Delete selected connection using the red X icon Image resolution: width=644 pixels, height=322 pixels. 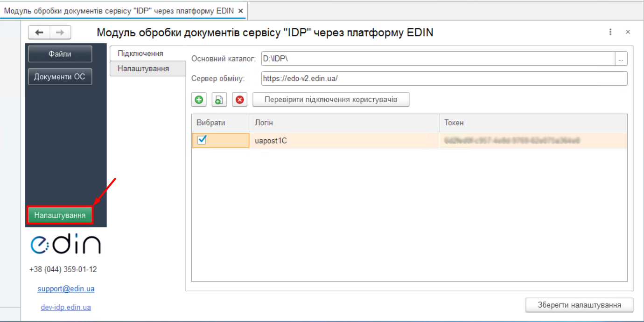click(x=239, y=99)
